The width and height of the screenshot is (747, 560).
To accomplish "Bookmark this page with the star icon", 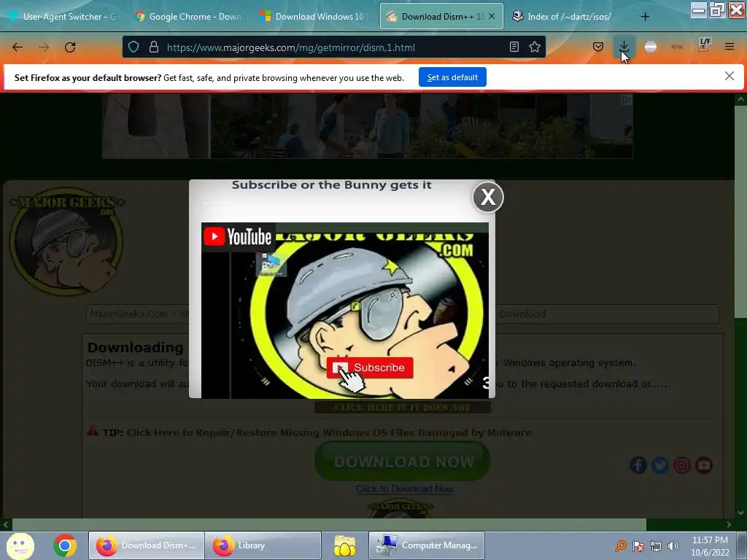I will coord(535,47).
